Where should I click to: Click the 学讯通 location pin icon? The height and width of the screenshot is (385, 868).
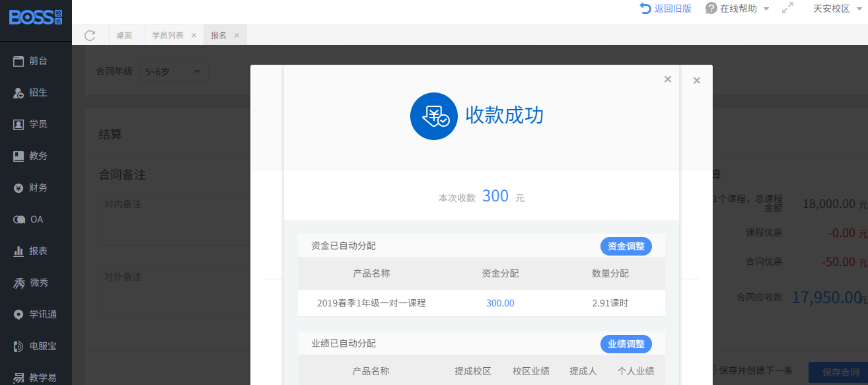point(18,314)
